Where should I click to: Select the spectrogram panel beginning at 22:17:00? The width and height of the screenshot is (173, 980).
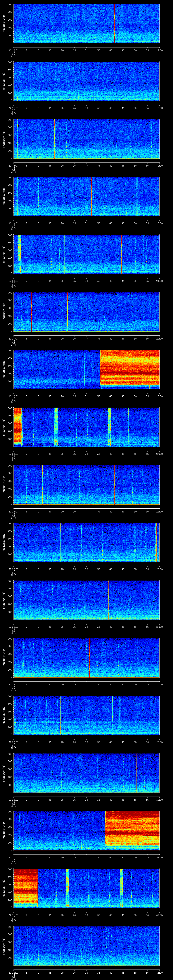[86, 81]
